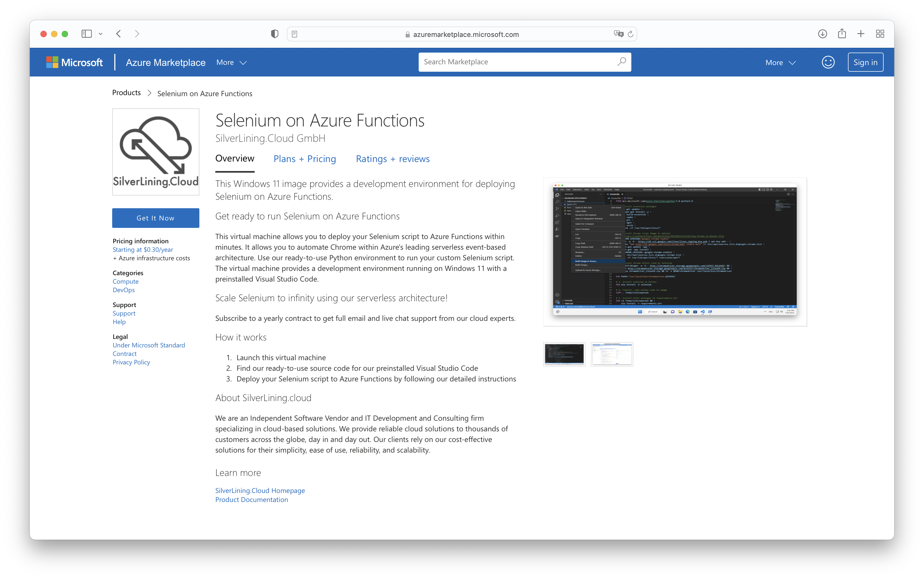This screenshot has height=579, width=924.
Task: Click the search magnifier icon
Action: (x=621, y=62)
